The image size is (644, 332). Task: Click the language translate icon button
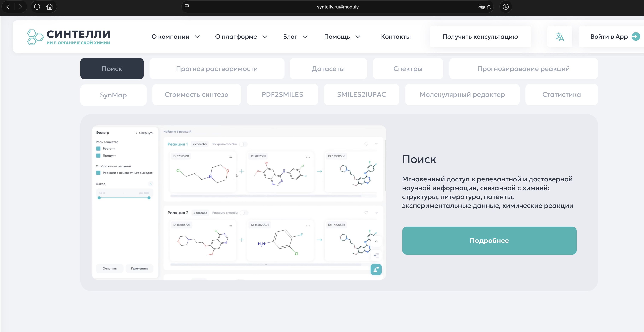pos(560,37)
